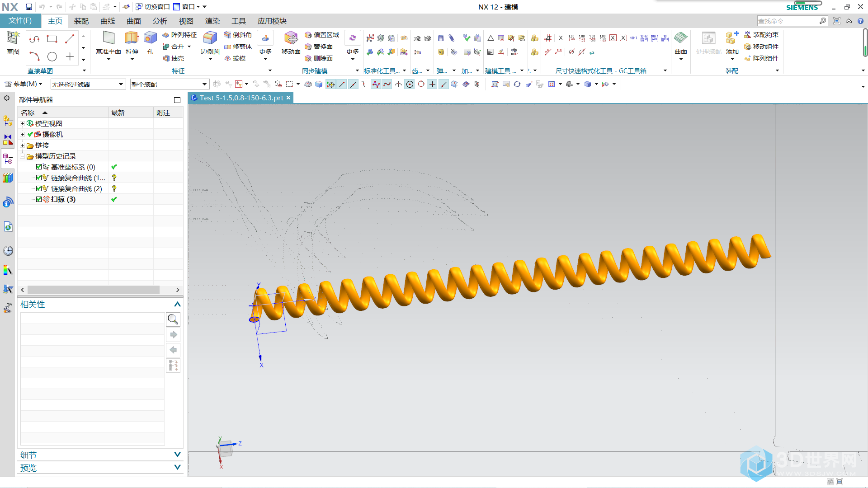
Task: Switch to the 渲染 ribbon tab
Action: point(212,21)
